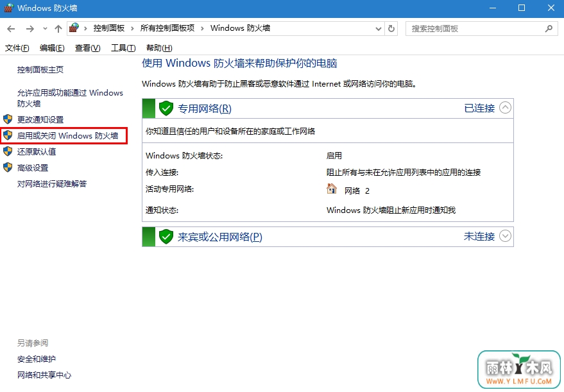Click the 专用网络(R) heading

[x=205, y=108]
